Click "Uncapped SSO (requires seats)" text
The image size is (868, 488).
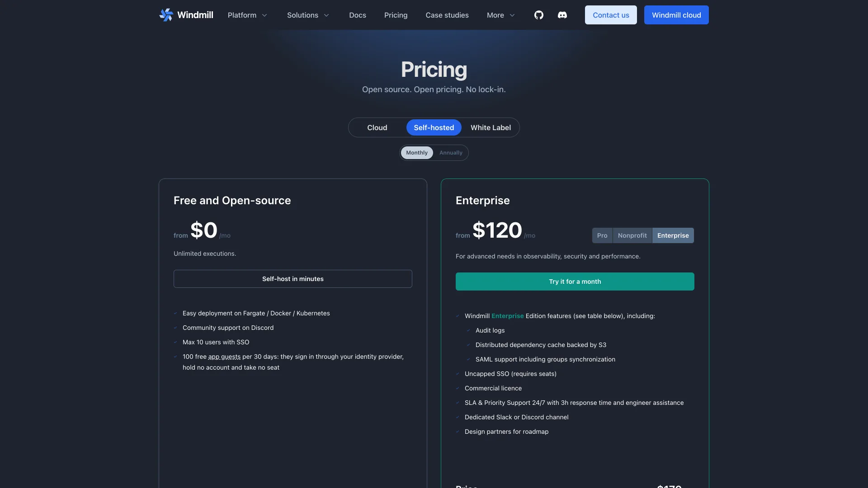tap(510, 374)
